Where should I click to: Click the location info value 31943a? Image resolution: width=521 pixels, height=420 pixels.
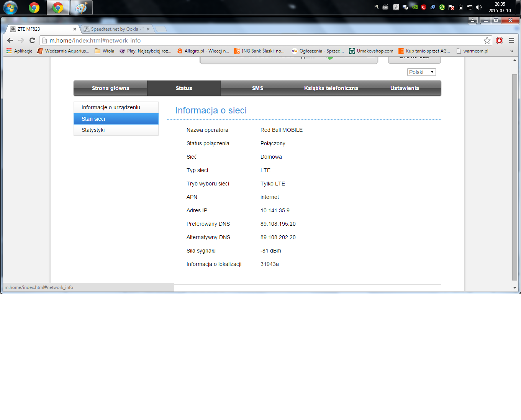click(270, 264)
